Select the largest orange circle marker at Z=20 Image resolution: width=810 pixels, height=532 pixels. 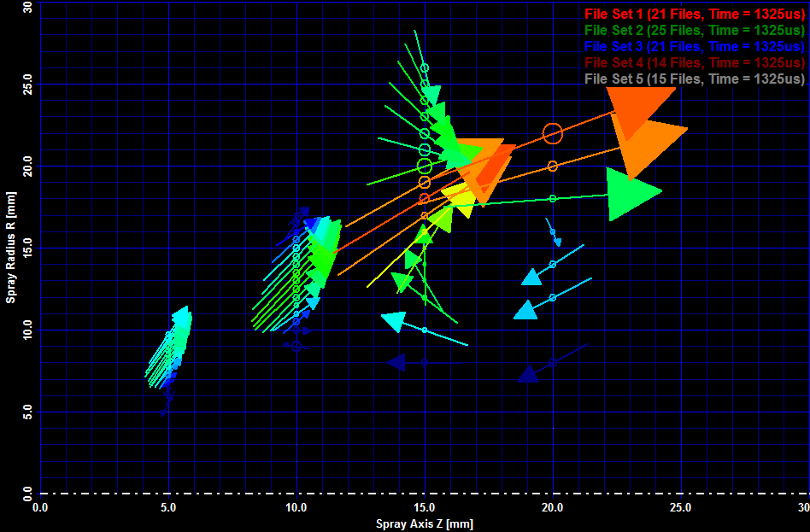[553, 134]
